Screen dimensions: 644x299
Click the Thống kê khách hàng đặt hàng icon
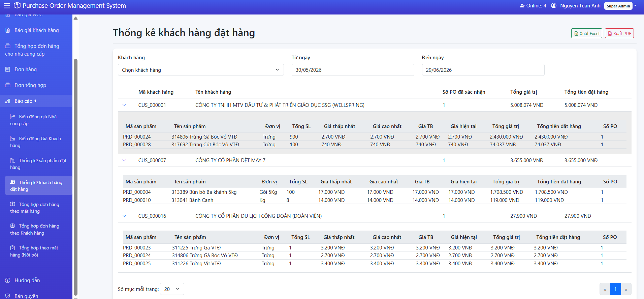point(12,182)
